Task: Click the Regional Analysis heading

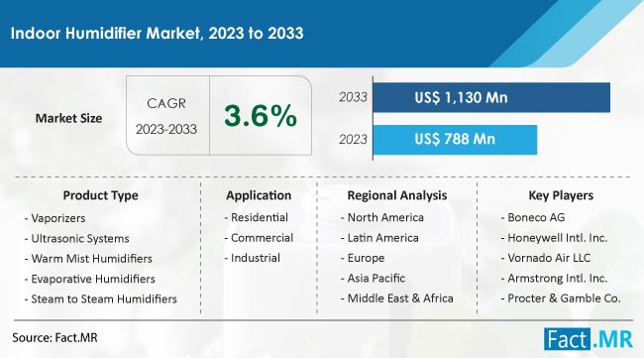Action: 397,195
